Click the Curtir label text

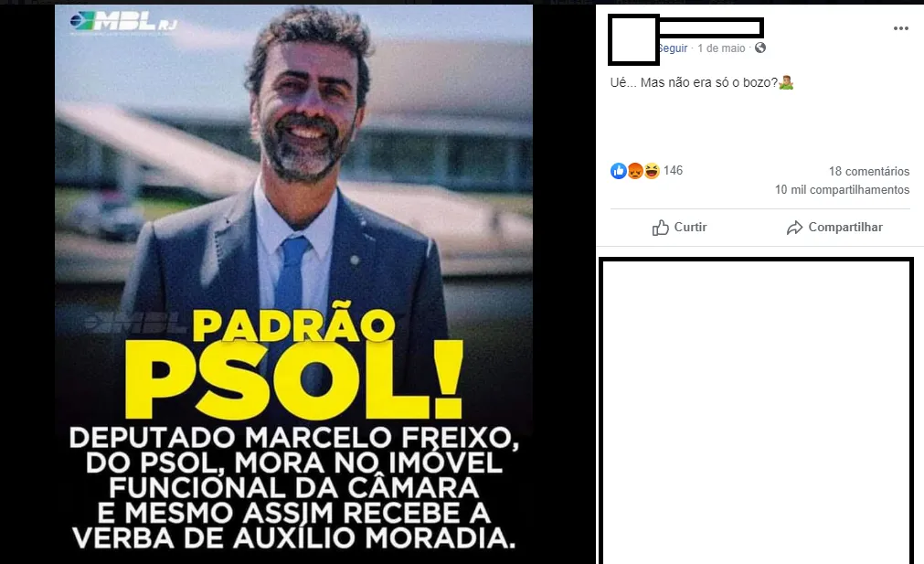coord(690,228)
